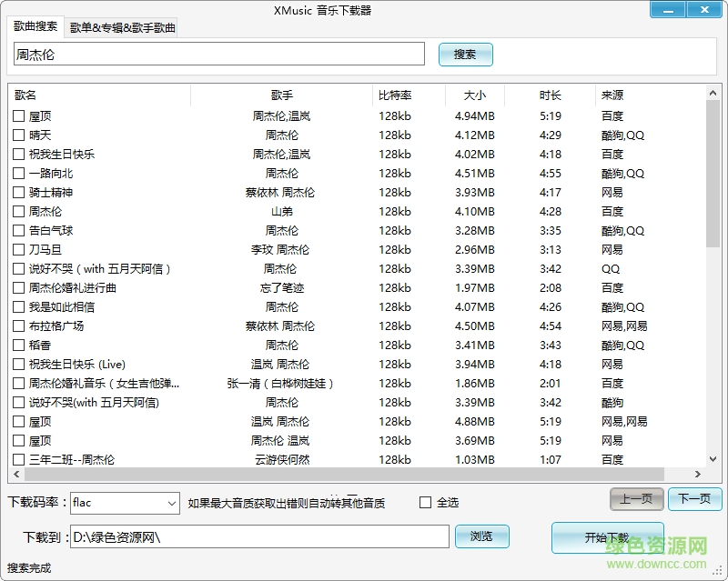Image resolution: width=728 pixels, height=581 pixels.
Task: Select the 祝我生日快乐 track checkbox
Action: click(x=16, y=154)
